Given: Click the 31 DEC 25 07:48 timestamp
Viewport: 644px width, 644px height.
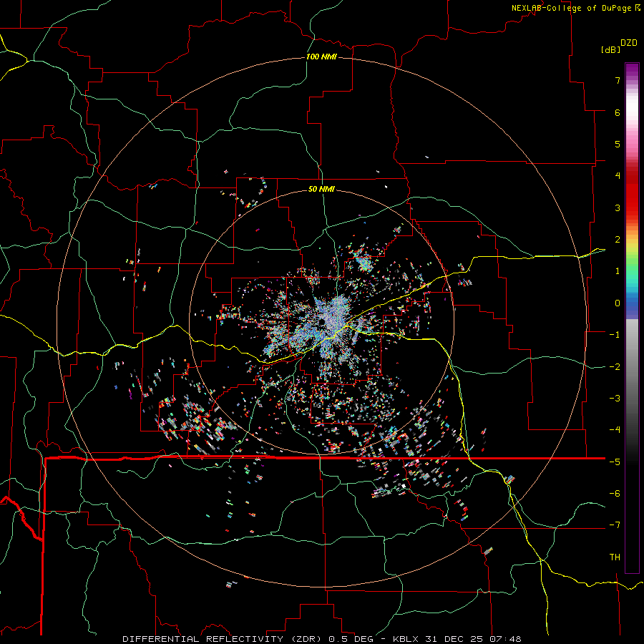Looking at the screenshot, I should point(472,639).
